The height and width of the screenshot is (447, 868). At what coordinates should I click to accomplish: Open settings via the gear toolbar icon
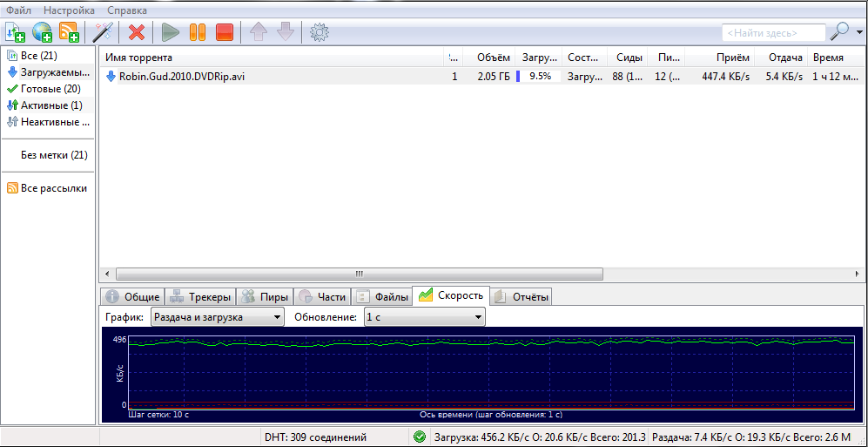tap(320, 32)
